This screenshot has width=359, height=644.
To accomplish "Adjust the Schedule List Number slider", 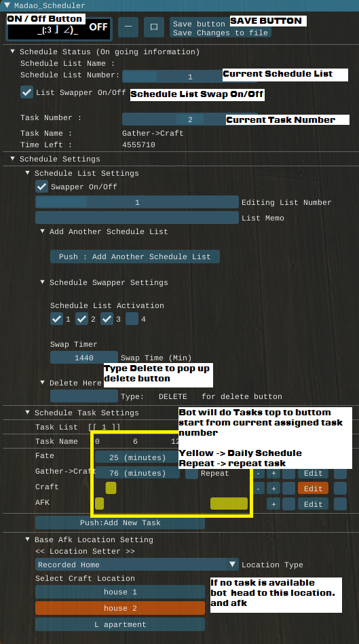I will tap(190, 77).
